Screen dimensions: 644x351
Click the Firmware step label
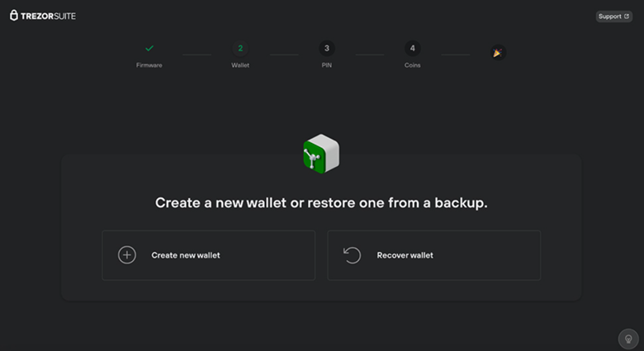click(x=149, y=65)
